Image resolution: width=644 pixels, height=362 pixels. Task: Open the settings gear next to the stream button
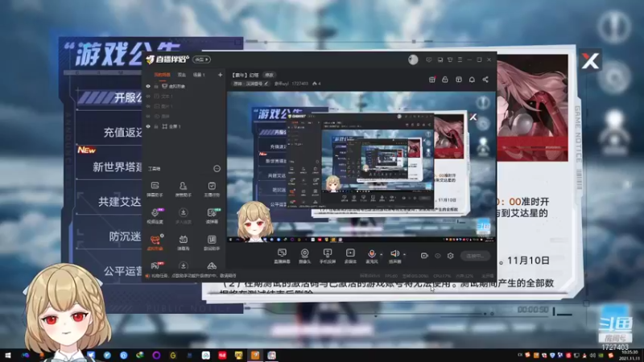tap(451, 256)
